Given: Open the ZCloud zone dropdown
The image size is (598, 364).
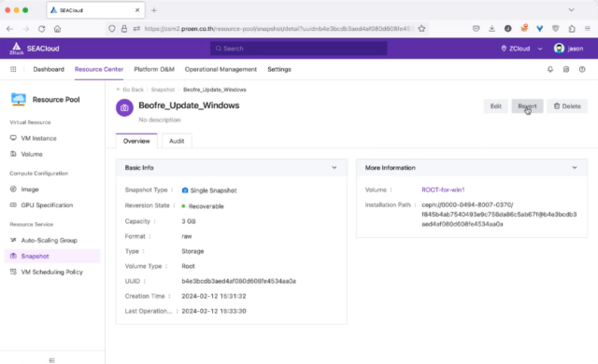Looking at the screenshot, I should click(521, 49).
